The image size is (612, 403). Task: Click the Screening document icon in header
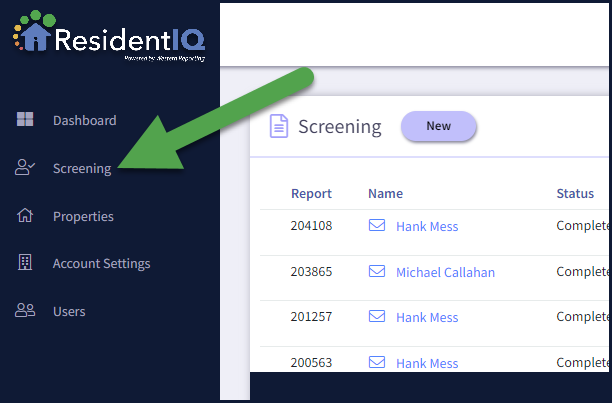279,126
